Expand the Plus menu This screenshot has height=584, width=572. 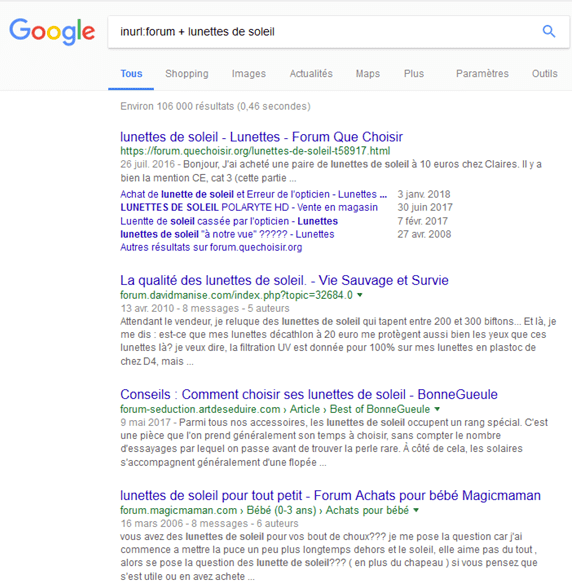click(414, 74)
